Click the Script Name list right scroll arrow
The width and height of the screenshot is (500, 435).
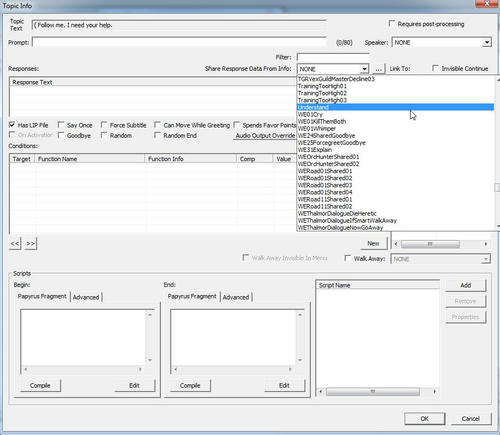[434, 391]
